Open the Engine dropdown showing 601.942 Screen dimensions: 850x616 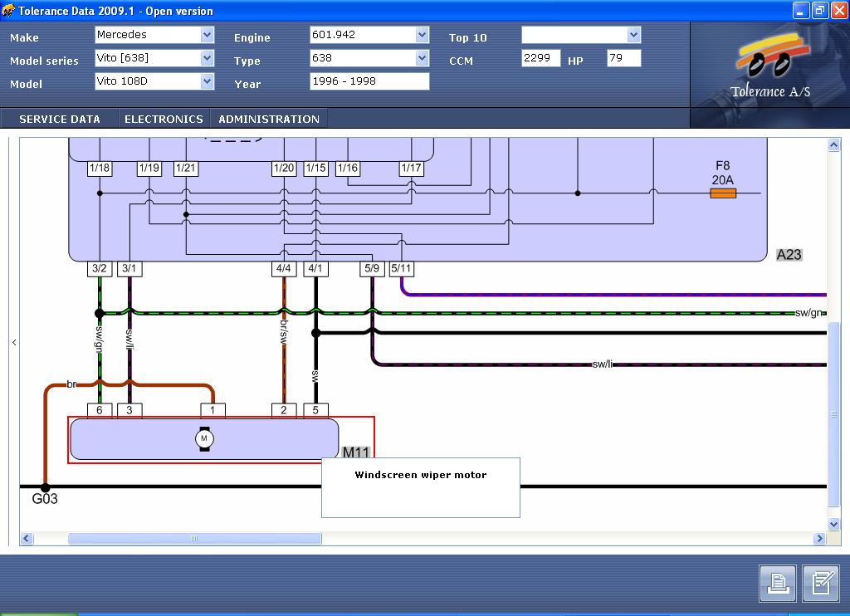point(369,35)
